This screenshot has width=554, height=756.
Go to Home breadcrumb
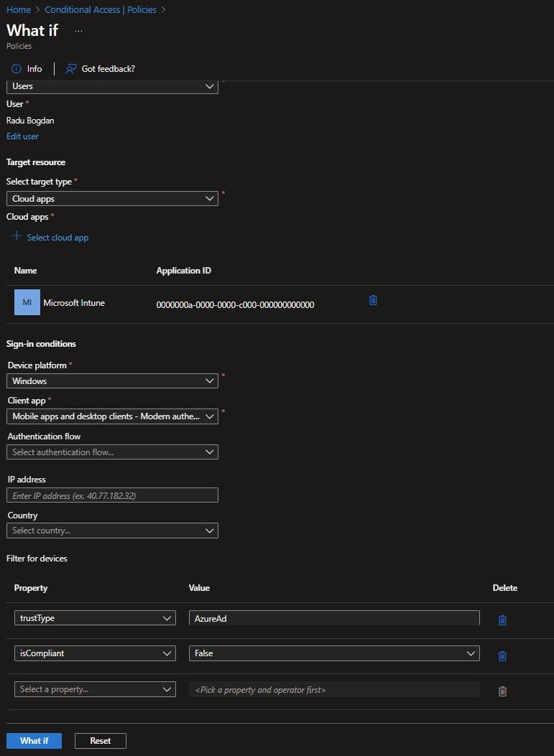pos(18,10)
